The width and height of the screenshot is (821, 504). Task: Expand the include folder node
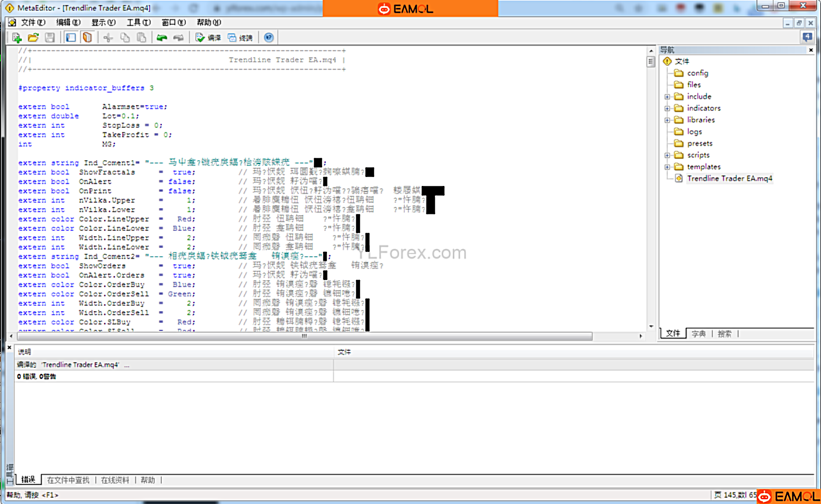pos(667,97)
